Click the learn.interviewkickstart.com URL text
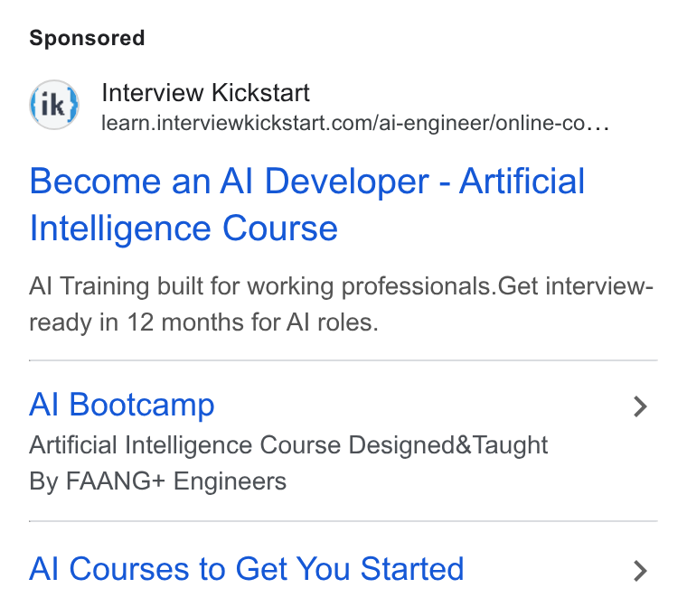The height and width of the screenshot is (616, 687). (355, 123)
